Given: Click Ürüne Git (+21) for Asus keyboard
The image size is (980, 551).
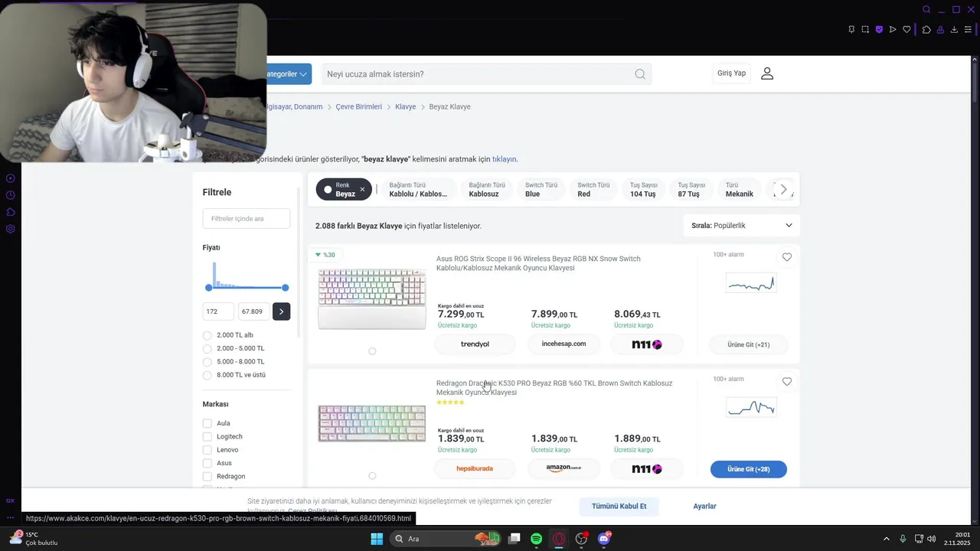Looking at the screenshot, I should pyautogui.click(x=748, y=344).
